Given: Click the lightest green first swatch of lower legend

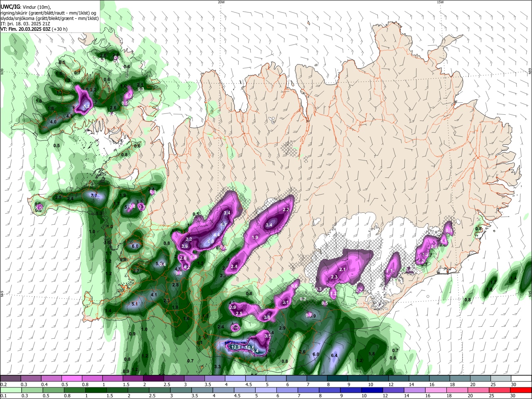Looking at the screenshot, I should (10, 390).
